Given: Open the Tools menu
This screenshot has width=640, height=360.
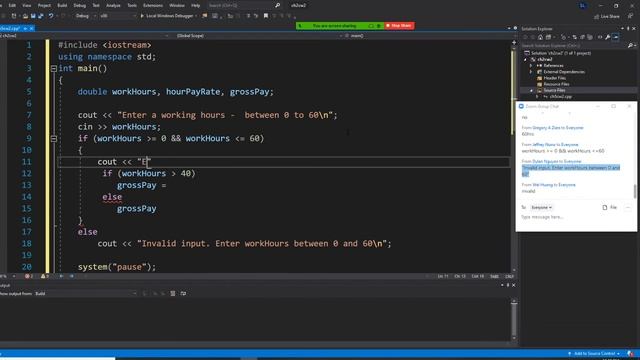Looking at the screenshot, I should click(132, 5).
